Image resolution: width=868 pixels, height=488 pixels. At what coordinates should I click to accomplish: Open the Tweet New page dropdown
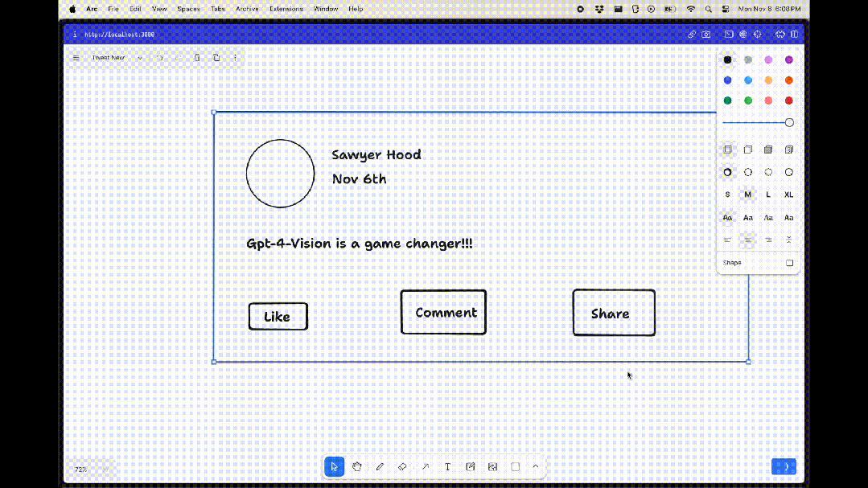pyautogui.click(x=117, y=58)
